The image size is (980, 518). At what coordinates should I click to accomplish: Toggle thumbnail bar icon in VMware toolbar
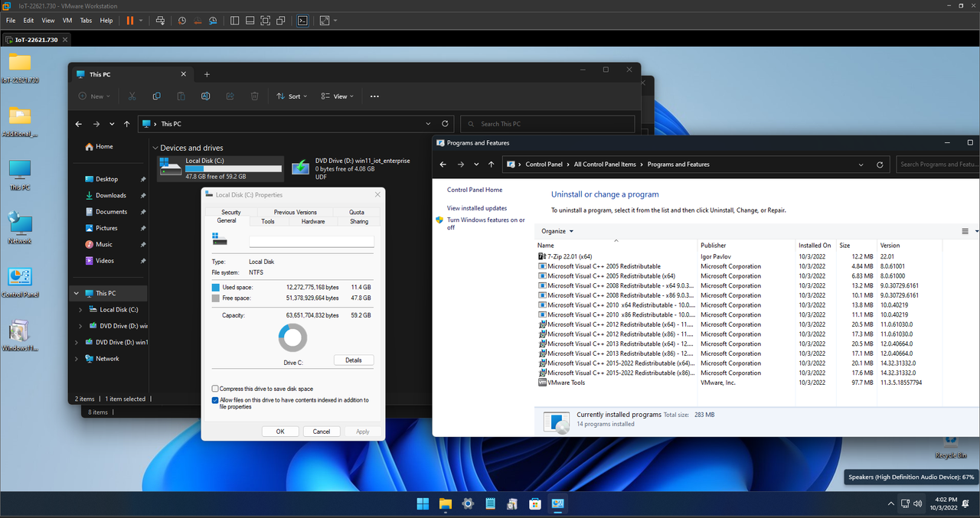(x=250, y=20)
